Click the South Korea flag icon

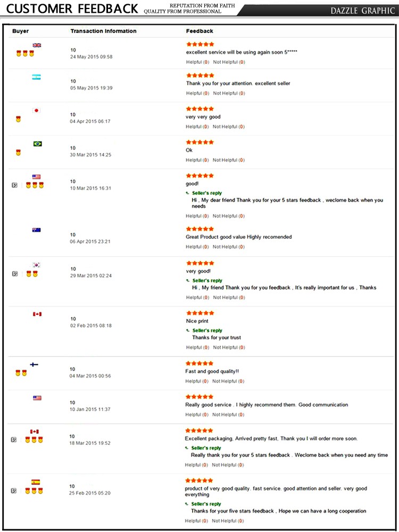pyautogui.click(x=36, y=265)
